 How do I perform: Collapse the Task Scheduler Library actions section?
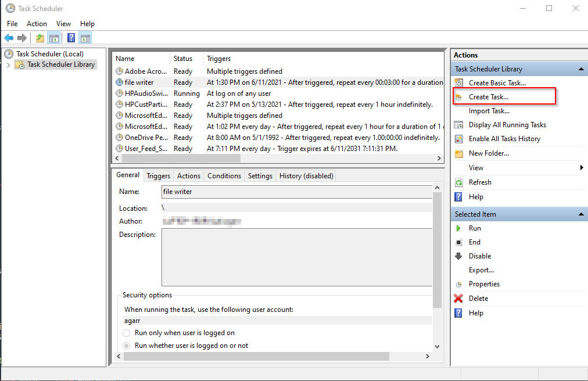click(x=581, y=68)
